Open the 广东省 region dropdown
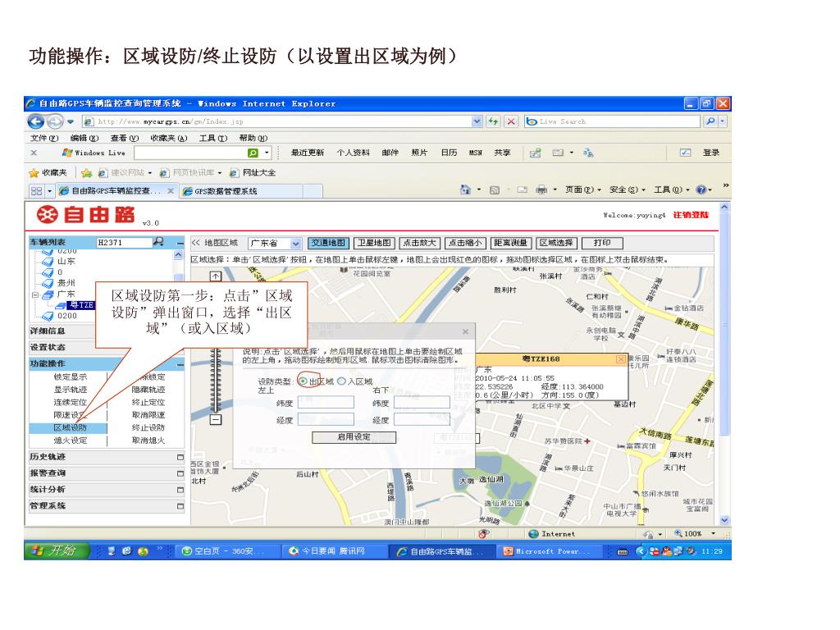 pyautogui.click(x=295, y=244)
